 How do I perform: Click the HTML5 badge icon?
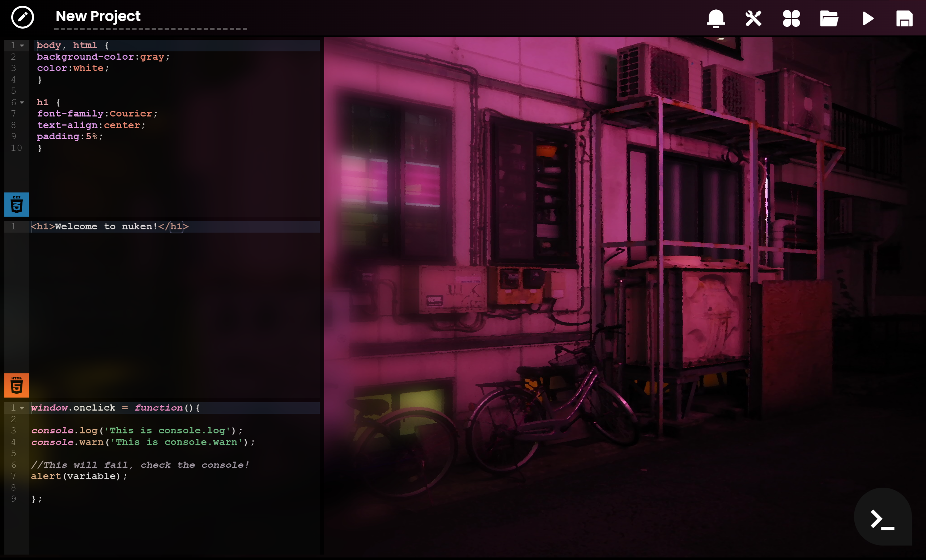(x=17, y=386)
